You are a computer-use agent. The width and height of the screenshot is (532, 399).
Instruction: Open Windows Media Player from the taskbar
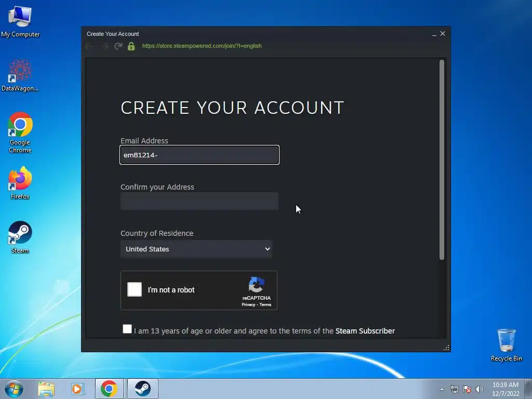pyautogui.click(x=77, y=389)
